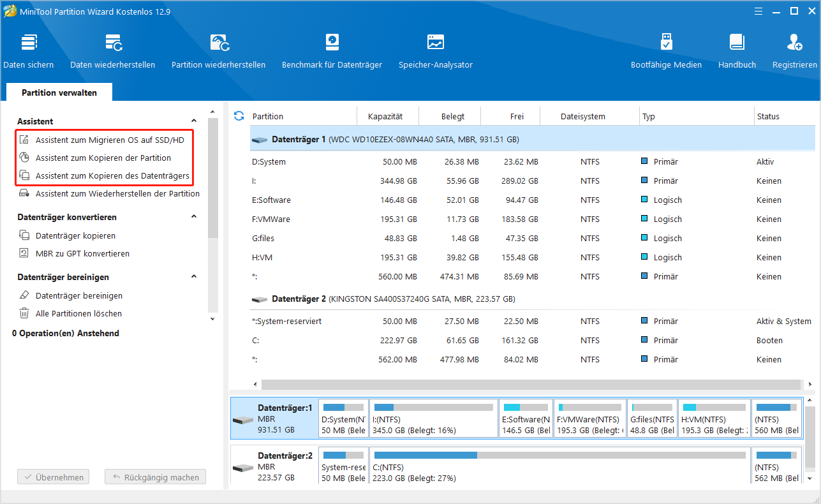Refresh the partition list

click(239, 115)
